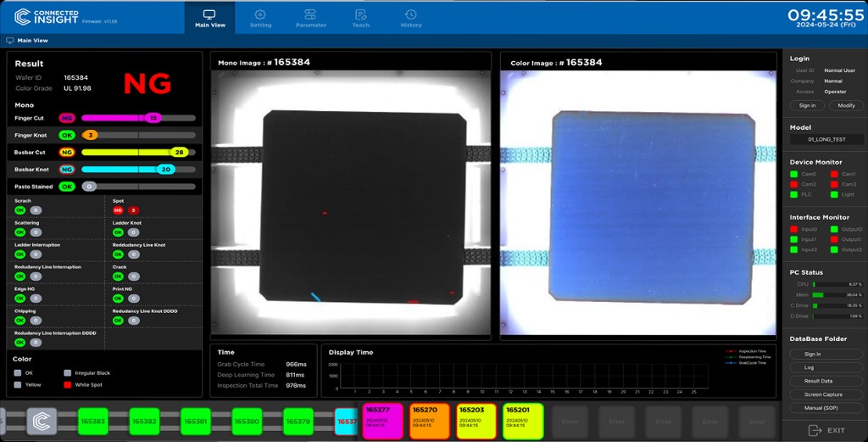Click the Finger Knot OK badge
868x442 pixels.
tap(67, 135)
